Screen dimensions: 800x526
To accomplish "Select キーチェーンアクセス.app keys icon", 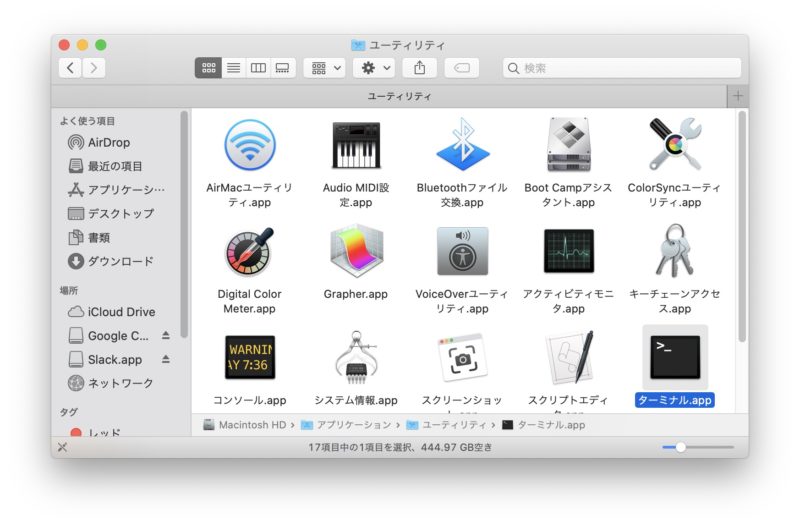I will click(x=674, y=251).
